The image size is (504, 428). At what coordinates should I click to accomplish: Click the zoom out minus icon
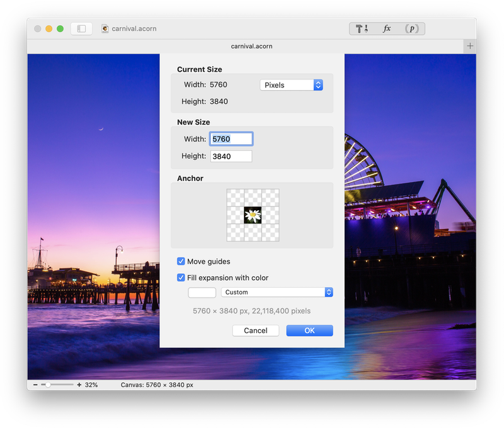pyautogui.click(x=35, y=385)
